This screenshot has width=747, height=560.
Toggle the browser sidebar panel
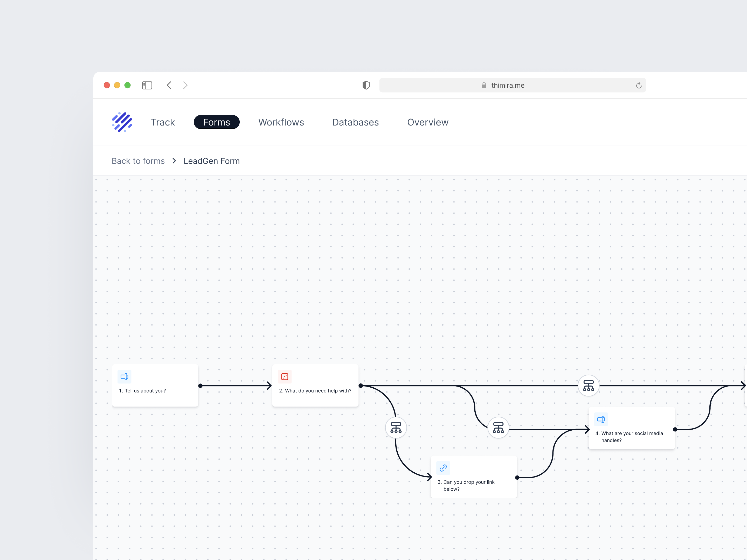147,85
